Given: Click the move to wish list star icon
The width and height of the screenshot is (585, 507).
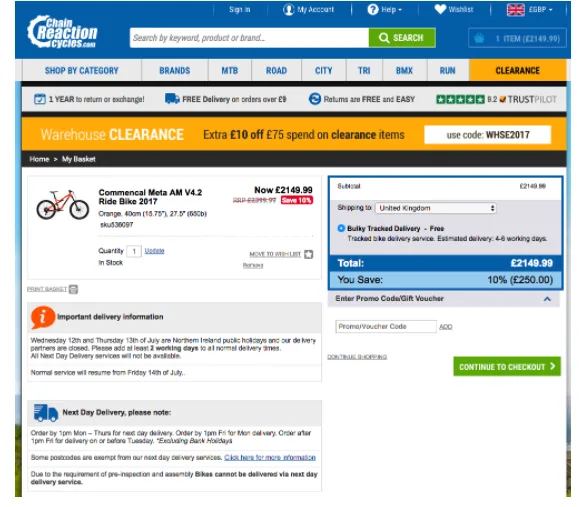Looking at the screenshot, I should (x=309, y=254).
